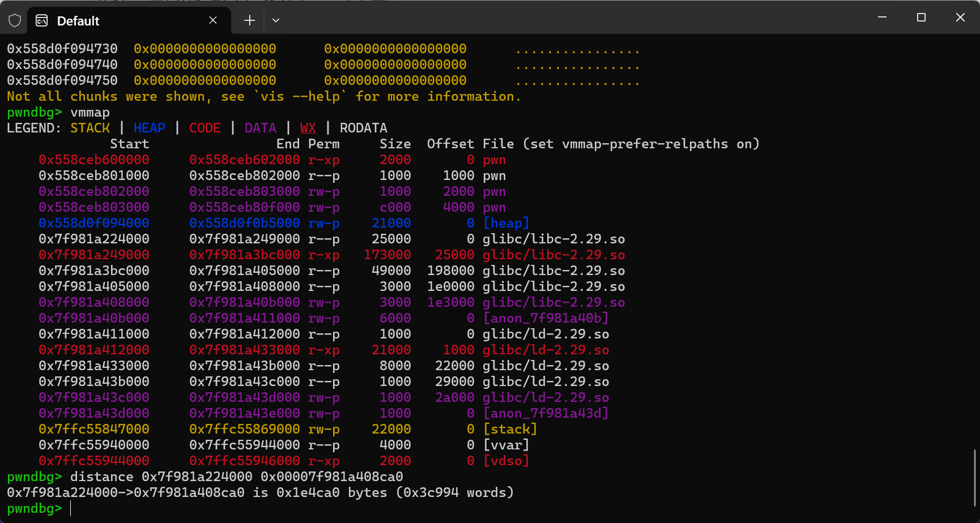The image size is (980, 523).
Task: Click the yellow STACK legend label
Action: tap(90, 128)
